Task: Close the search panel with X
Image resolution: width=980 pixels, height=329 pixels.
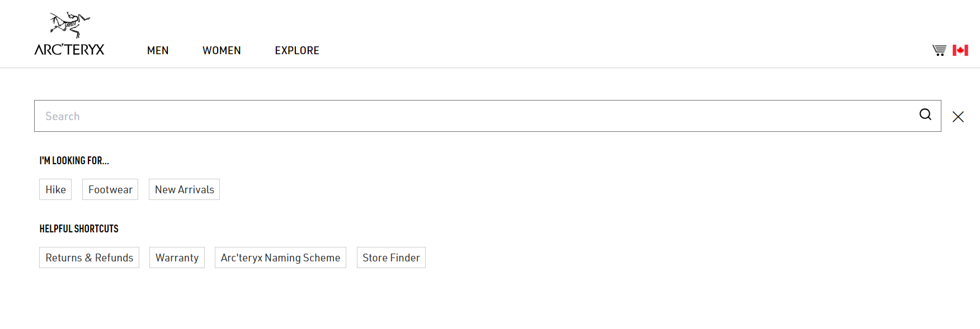Action: [958, 117]
